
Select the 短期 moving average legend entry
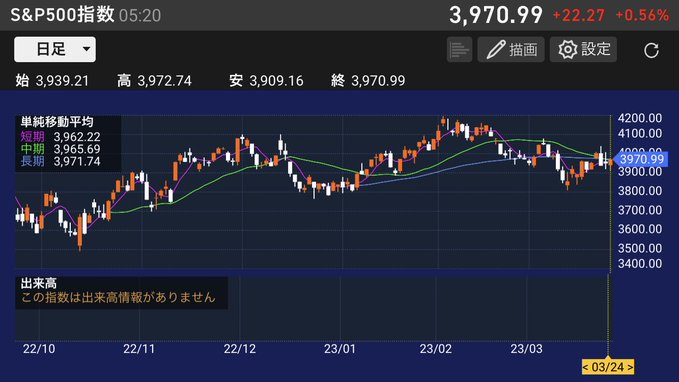61,137
